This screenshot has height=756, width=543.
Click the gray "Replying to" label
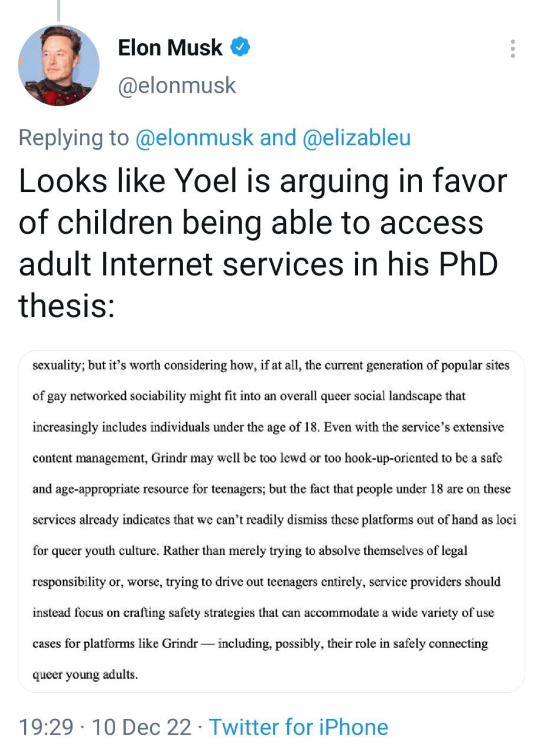click(x=73, y=138)
